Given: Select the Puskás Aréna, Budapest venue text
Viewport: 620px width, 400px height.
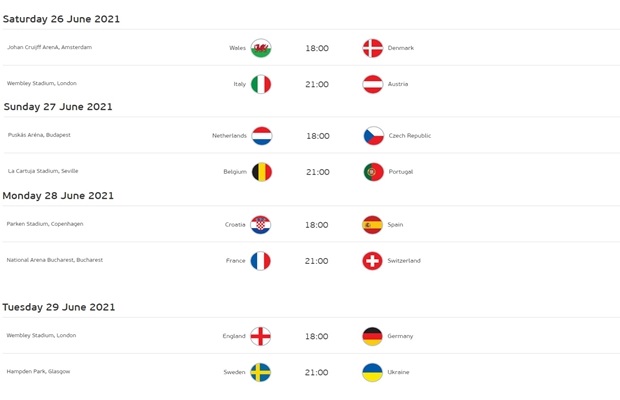Looking at the screenshot, I should [x=39, y=135].
